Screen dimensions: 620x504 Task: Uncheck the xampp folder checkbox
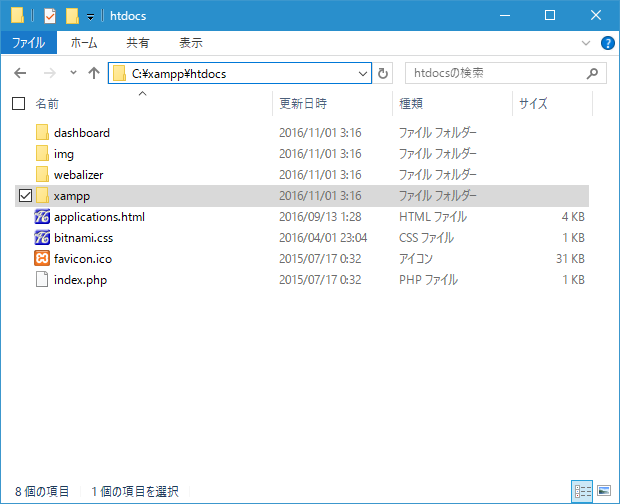click(x=25, y=195)
